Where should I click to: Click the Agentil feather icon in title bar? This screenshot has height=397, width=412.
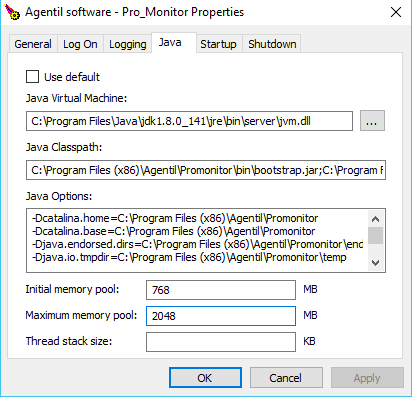pyautogui.click(x=12, y=12)
